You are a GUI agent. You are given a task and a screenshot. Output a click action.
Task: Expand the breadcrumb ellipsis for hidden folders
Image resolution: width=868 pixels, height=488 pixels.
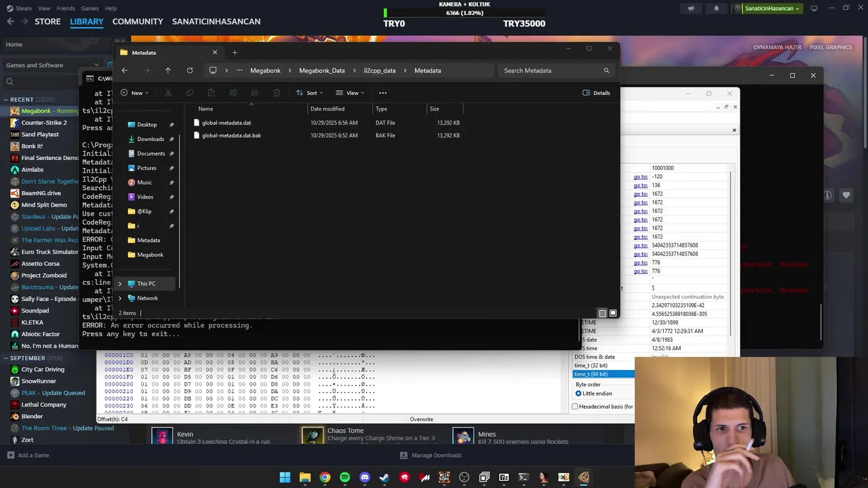click(239, 70)
